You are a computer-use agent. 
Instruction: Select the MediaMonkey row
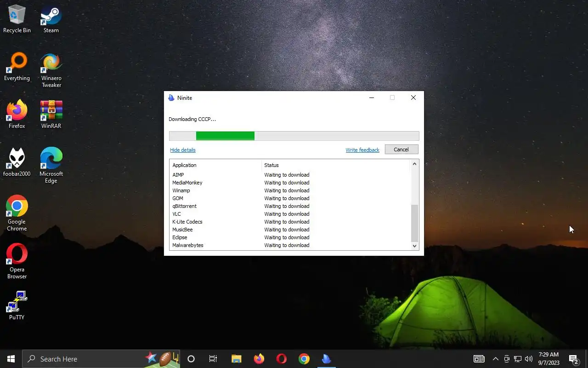point(289,183)
